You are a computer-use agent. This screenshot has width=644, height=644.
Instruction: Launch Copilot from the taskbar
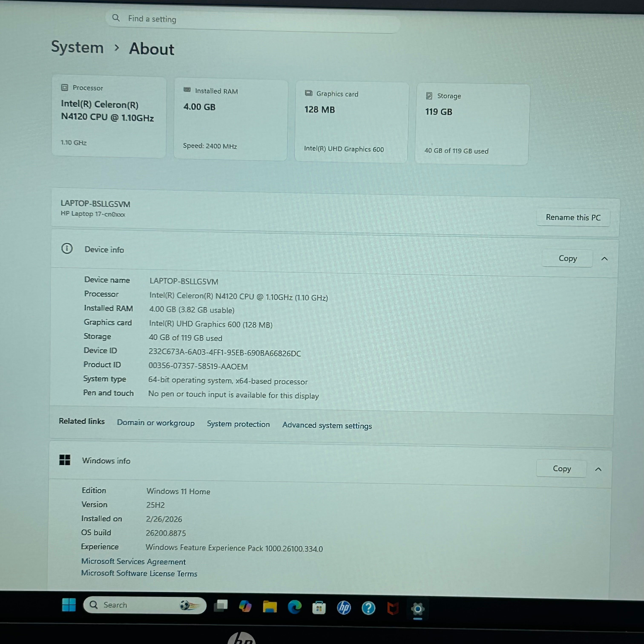pos(245,606)
